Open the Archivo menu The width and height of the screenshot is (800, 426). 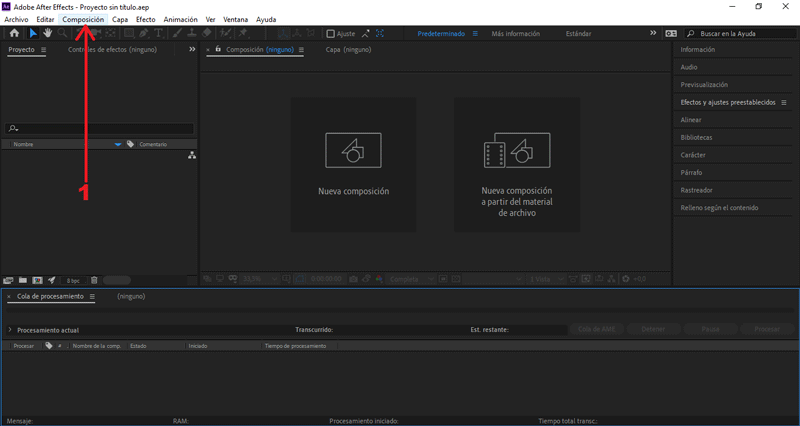[16, 19]
